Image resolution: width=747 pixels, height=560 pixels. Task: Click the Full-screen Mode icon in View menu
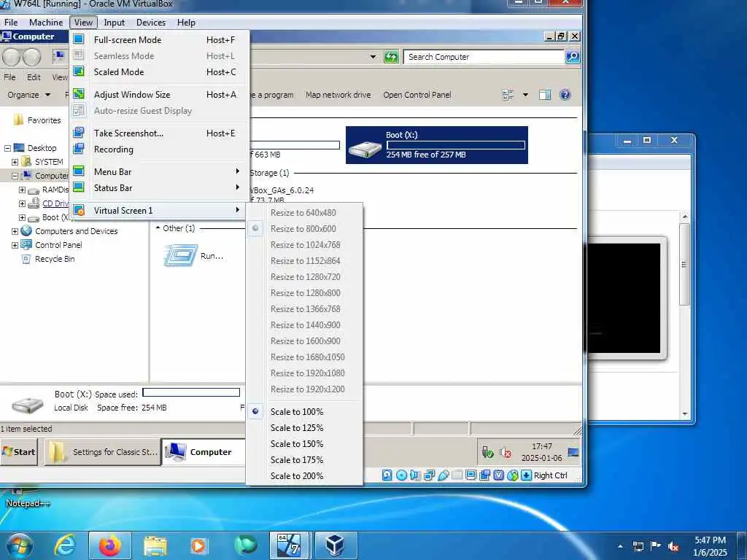point(79,39)
